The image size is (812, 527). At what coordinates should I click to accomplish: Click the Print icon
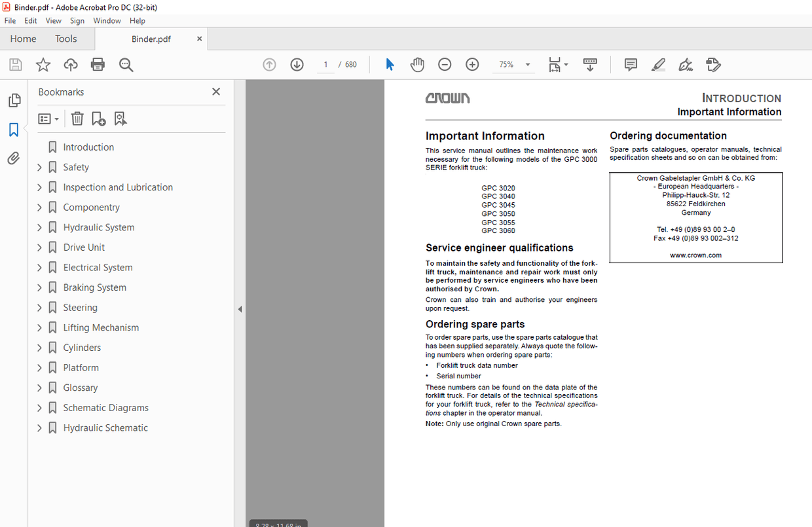coord(97,64)
